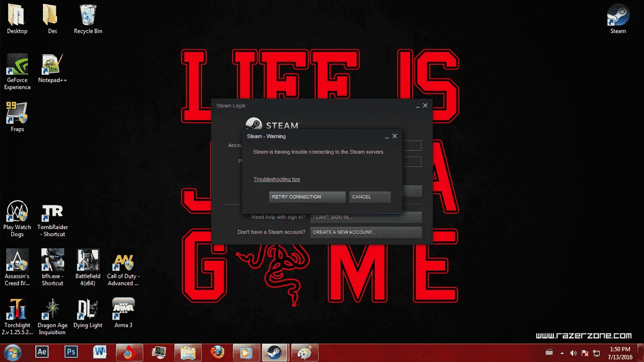This screenshot has height=362, width=644.
Task: Click the I Can't Sign In button
Action: (366, 217)
